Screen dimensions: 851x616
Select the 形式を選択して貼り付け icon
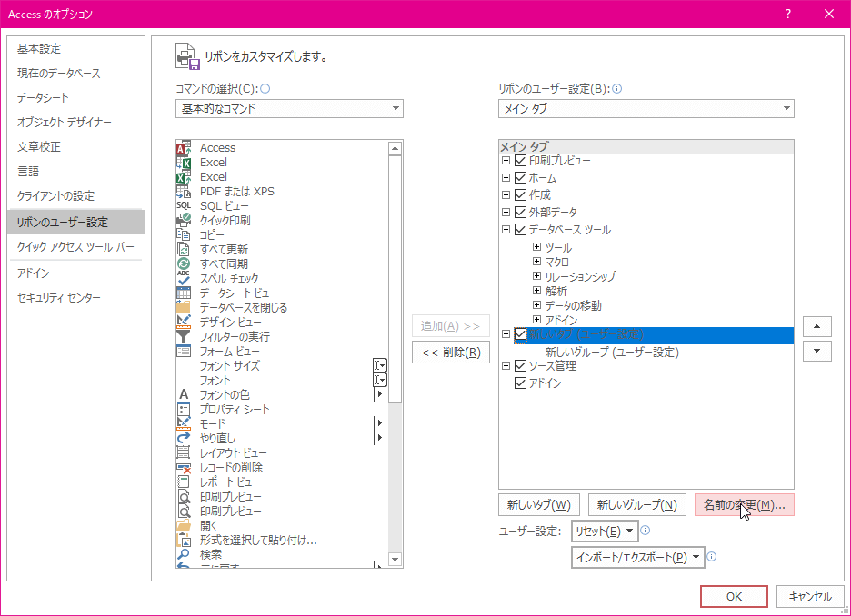click(184, 540)
